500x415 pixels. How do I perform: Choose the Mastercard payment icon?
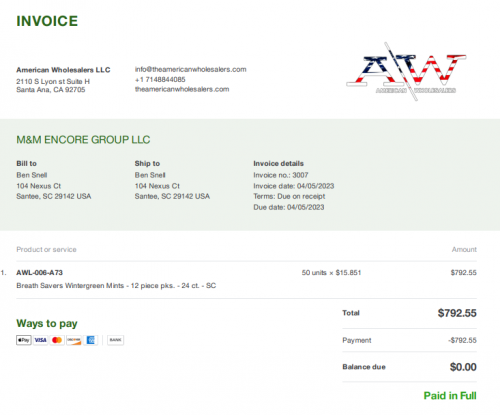[x=57, y=340]
